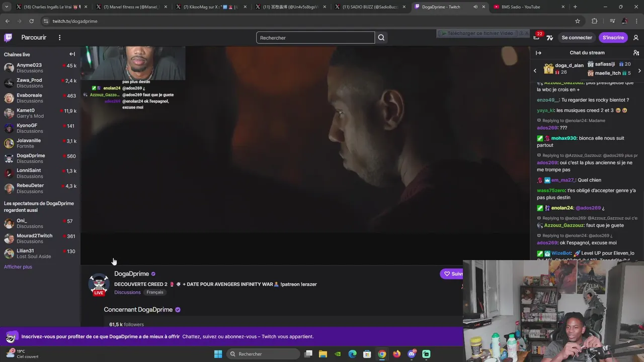Click the Twitch logo home icon
644x362 pixels.
[8, 38]
